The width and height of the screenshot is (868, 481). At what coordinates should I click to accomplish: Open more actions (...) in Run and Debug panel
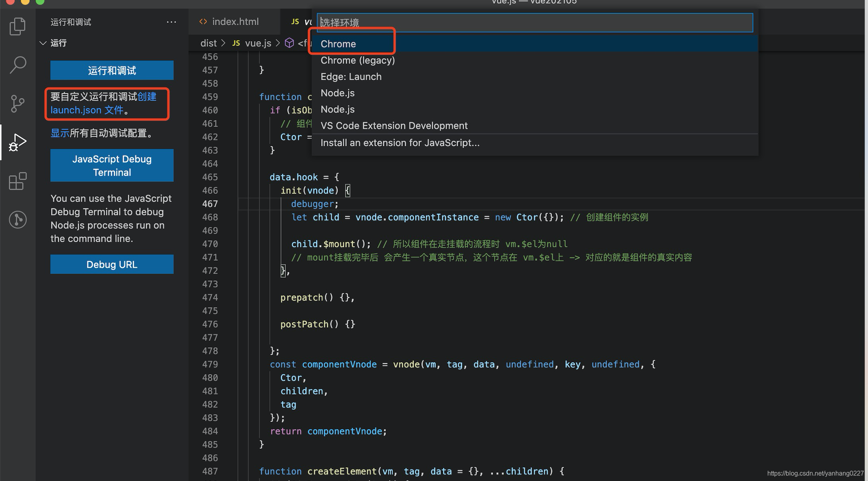[x=171, y=22]
